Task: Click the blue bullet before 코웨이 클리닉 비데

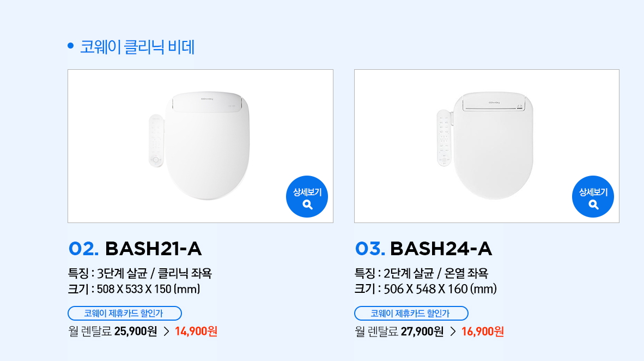Action: point(70,46)
